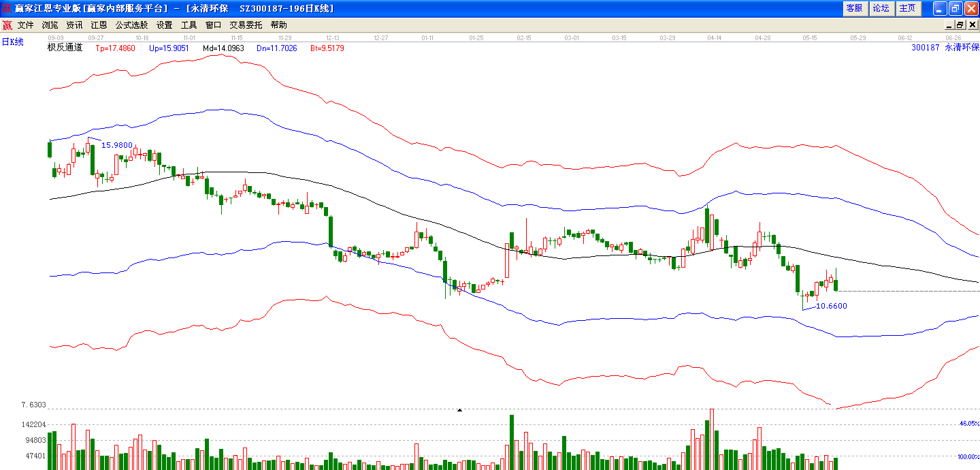Click the Up=15.9051 indicator value

click(x=169, y=48)
